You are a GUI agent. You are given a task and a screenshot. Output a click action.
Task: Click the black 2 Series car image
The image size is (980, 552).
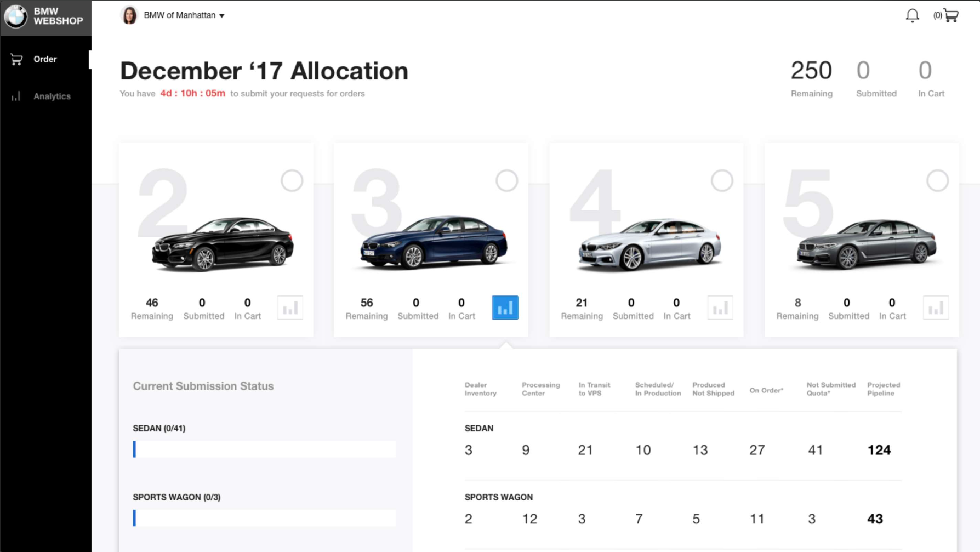point(223,244)
